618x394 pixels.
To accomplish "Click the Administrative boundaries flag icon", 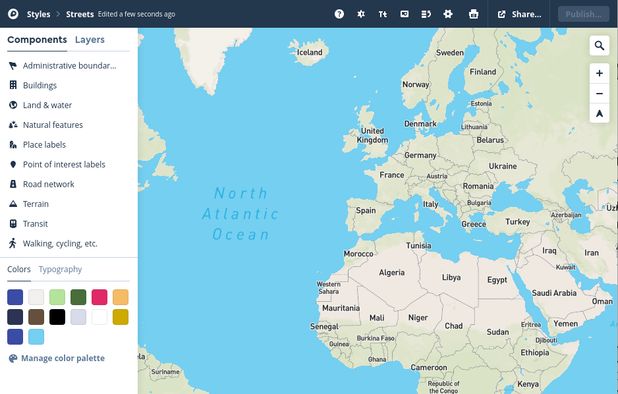I will (13, 66).
